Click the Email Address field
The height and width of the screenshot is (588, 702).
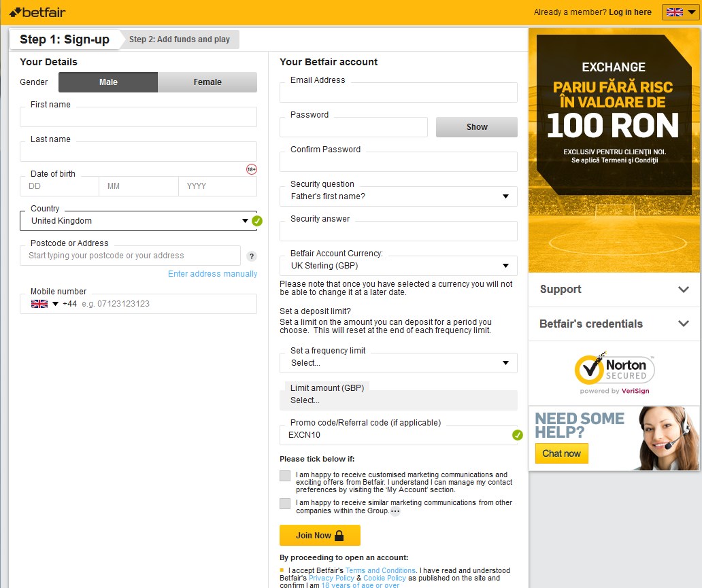coord(399,92)
